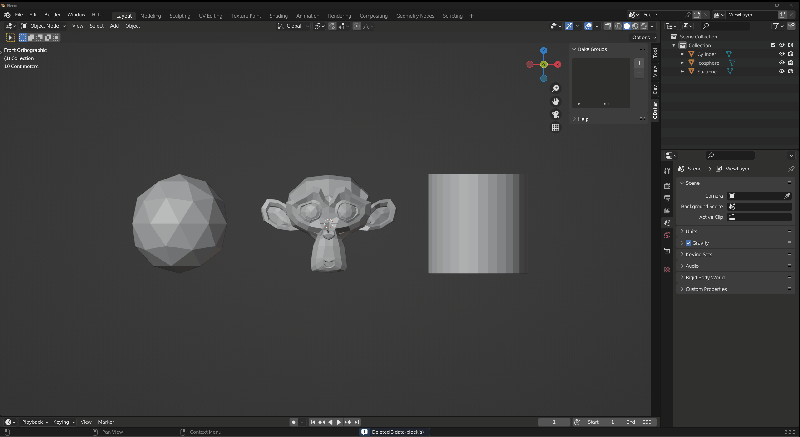The height and width of the screenshot is (437, 800).
Task: Switch to the Shading workspace tab
Action: (279, 16)
